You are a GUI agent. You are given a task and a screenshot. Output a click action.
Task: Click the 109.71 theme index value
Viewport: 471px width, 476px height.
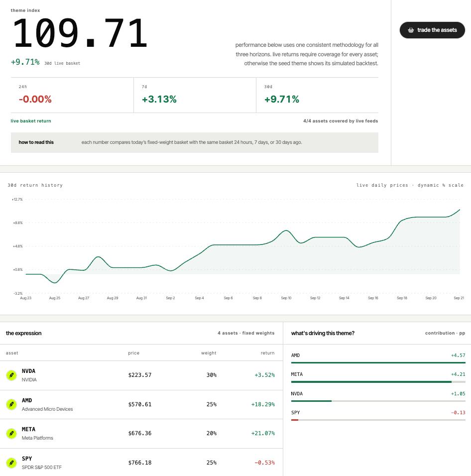coord(80,33)
